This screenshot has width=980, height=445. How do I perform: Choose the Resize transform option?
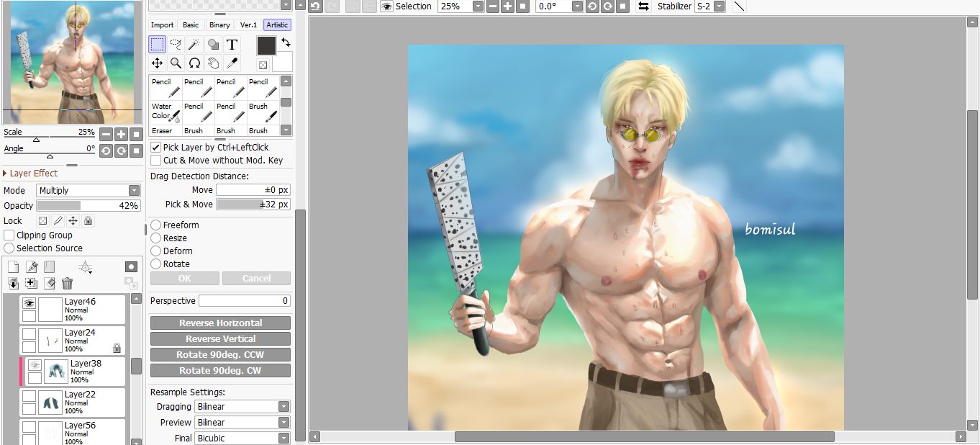155,238
